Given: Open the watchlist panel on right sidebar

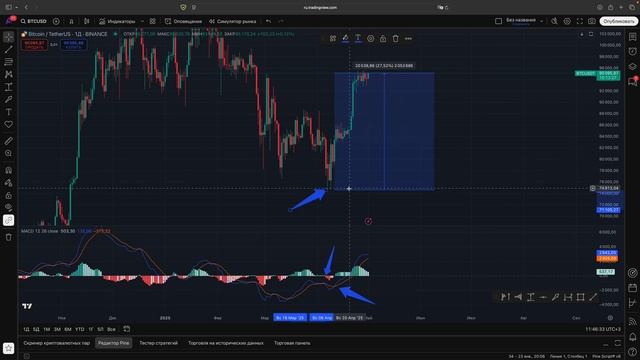Looking at the screenshot, I should click(632, 37).
